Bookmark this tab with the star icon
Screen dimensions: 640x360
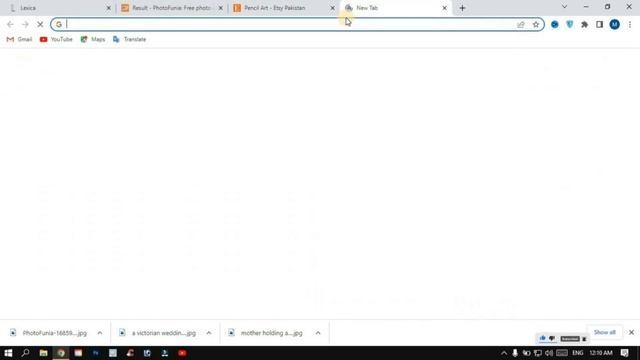(x=536, y=24)
